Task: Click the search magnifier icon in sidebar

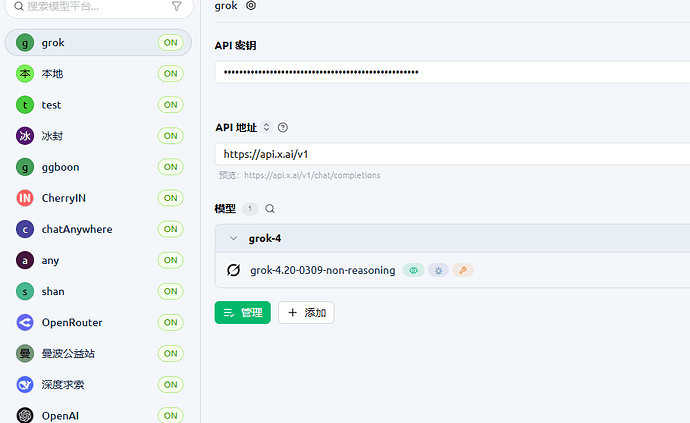Action: point(19,6)
